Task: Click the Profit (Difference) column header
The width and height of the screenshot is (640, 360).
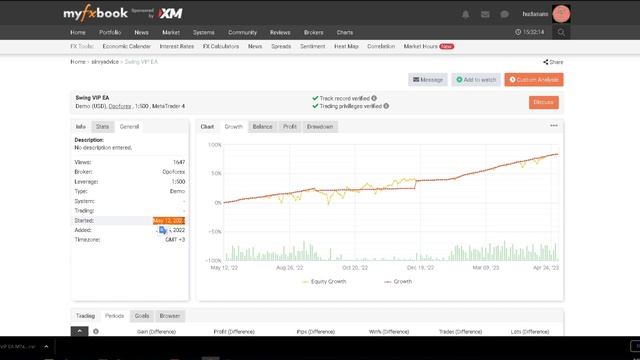Action: click(x=234, y=332)
